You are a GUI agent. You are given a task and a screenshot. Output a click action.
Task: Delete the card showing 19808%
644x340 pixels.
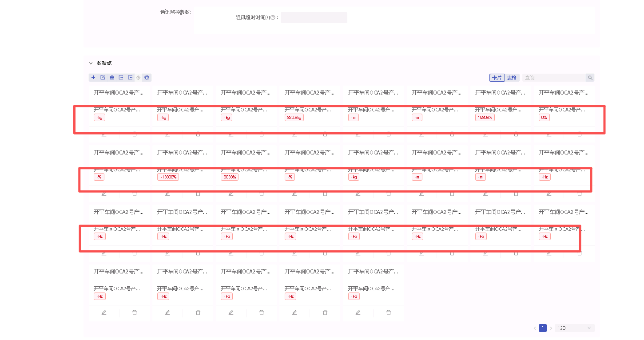tap(516, 134)
